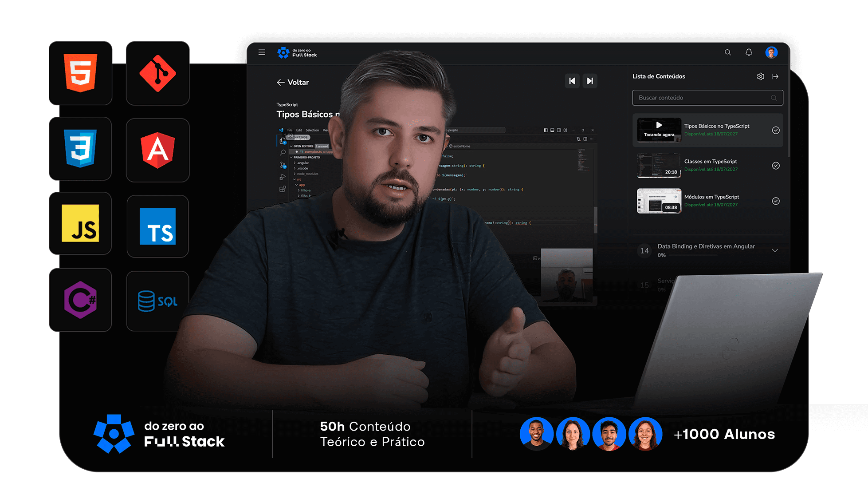Open notifications bell icon
Image resolution: width=868 pixels, height=503 pixels.
pyautogui.click(x=749, y=52)
